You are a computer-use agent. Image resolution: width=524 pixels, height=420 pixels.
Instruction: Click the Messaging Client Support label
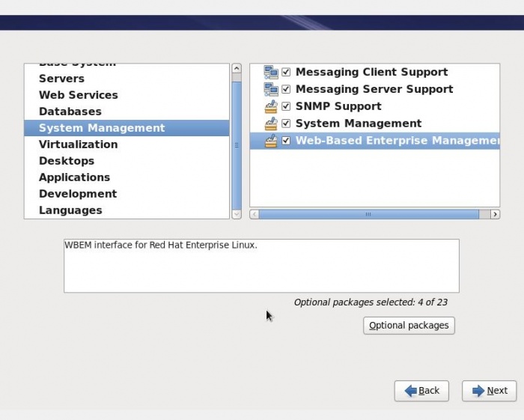tap(371, 72)
